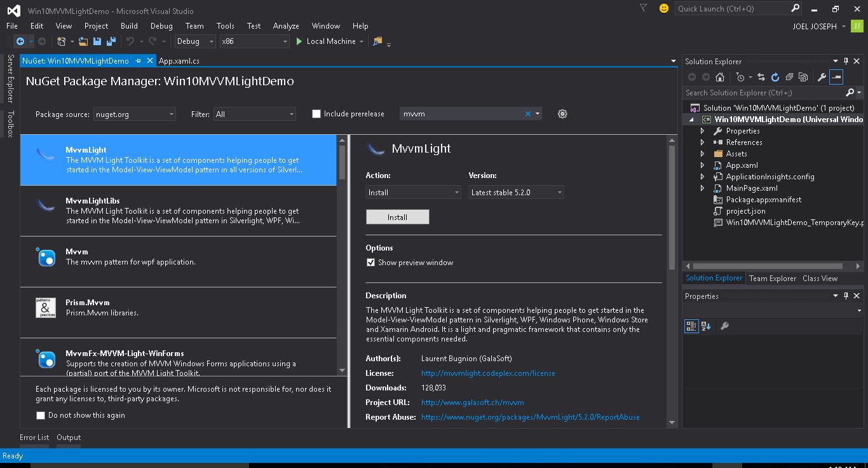Click the Save All toolbar icon
Viewport: 868px width, 468px height.
pyautogui.click(x=111, y=41)
